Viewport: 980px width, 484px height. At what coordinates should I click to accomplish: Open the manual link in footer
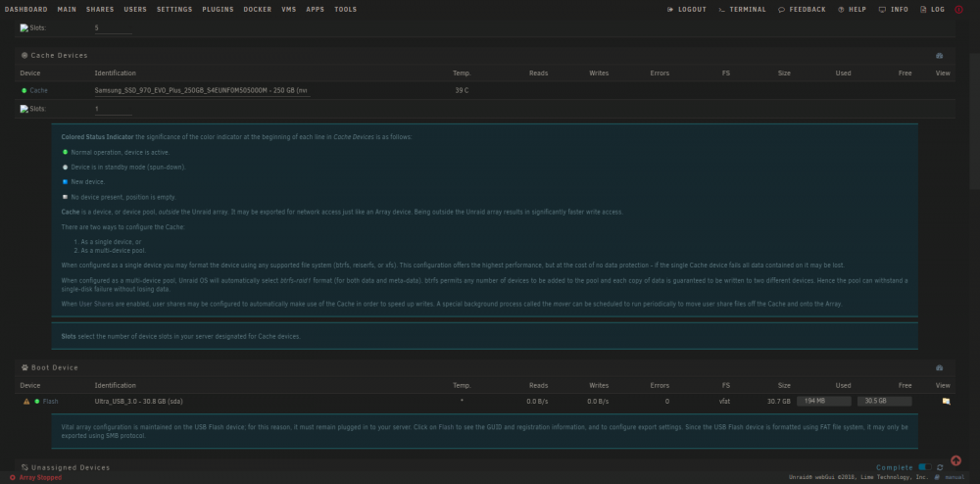[955, 478]
